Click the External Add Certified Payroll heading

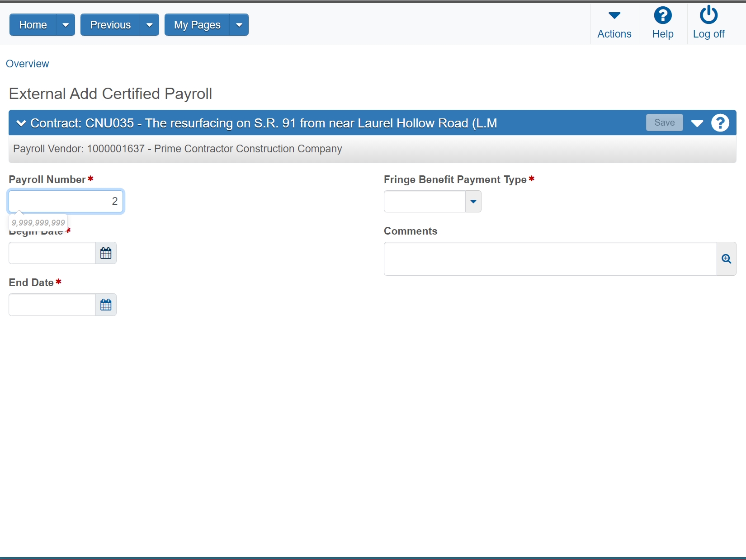(110, 94)
